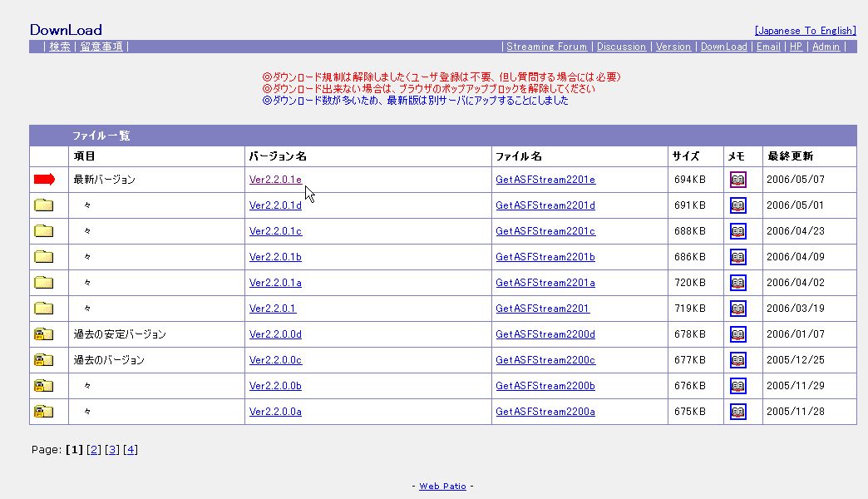The height and width of the screenshot is (499, 868).
Task: Click memo book icon dated 2006/05/01
Action: click(737, 205)
